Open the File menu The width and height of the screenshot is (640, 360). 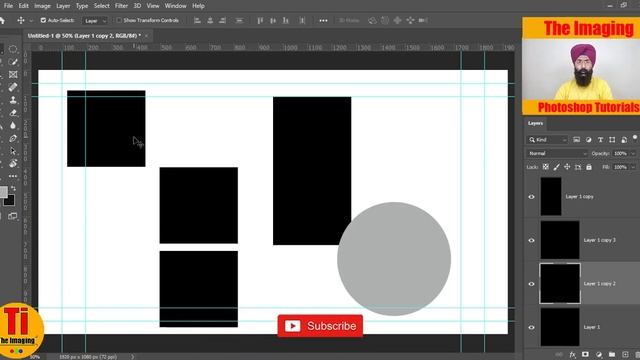(8, 6)
